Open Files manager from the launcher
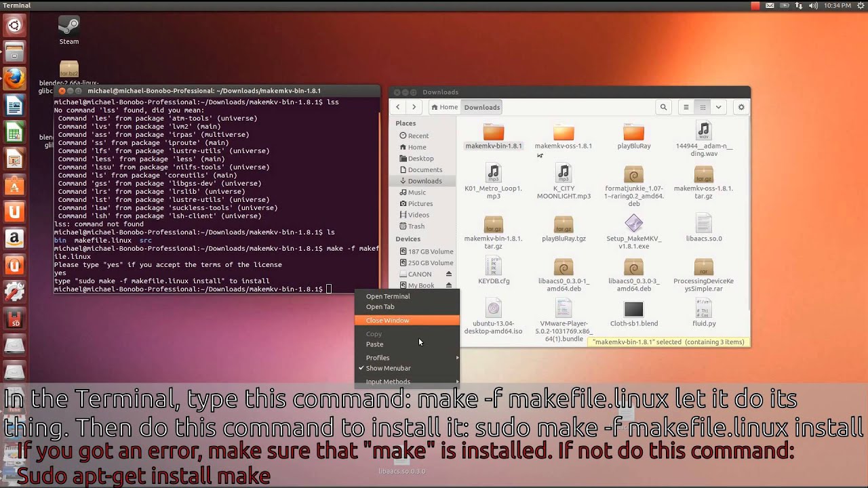Viewport: 868px width, 488px height. point(14,52)
